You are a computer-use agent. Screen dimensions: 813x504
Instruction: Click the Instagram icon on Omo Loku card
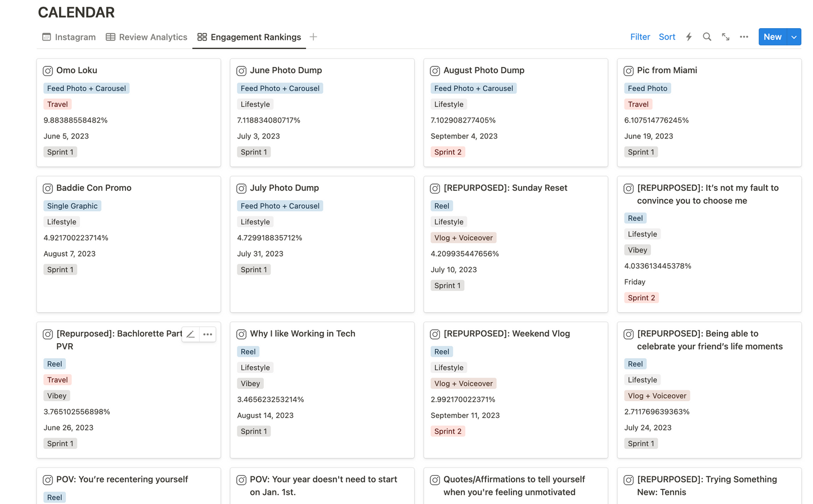(48, 71)
